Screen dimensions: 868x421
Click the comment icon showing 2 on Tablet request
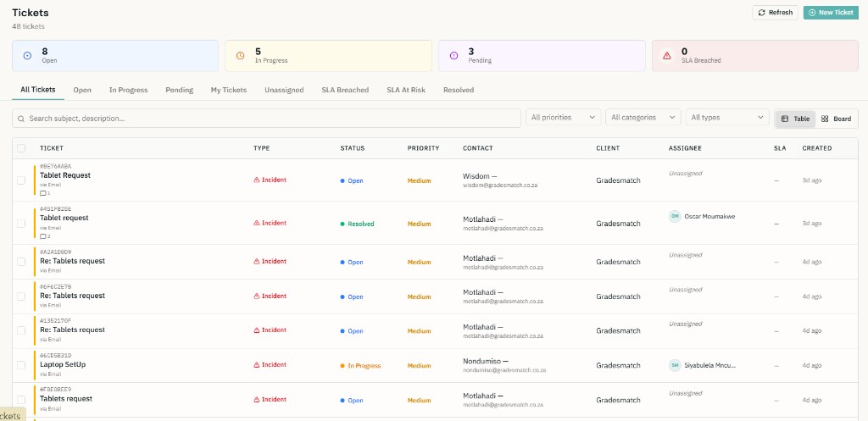(43, 236)
